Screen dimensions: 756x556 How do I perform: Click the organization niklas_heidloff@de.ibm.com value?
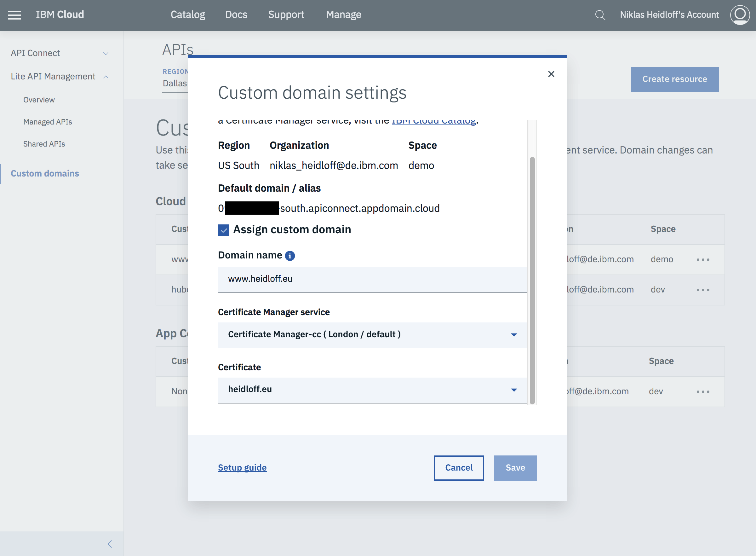click(x=334, y=165)
